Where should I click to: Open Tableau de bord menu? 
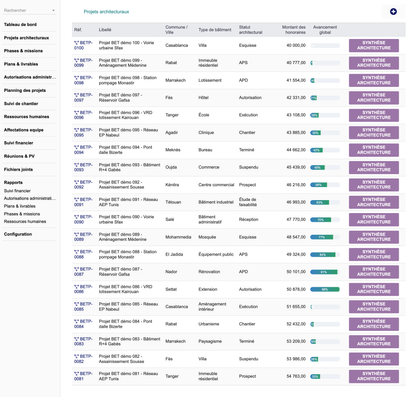click(x=20, y=24)
